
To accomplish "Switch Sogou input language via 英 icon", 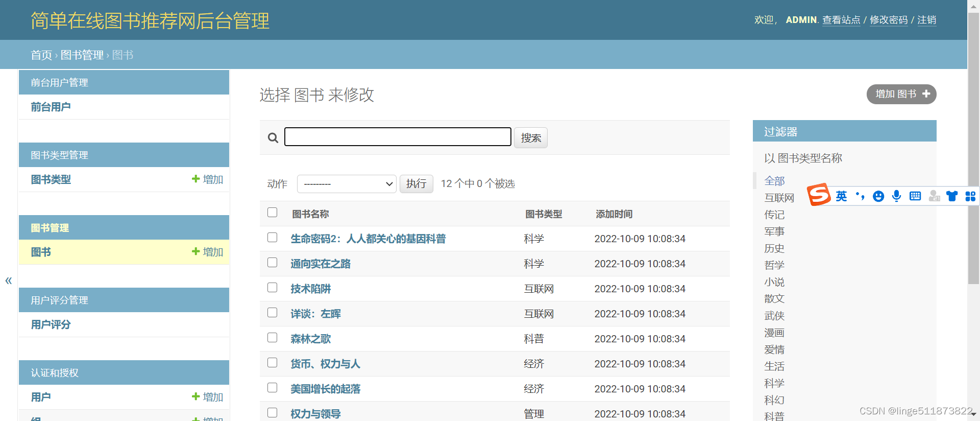I will tap(841, 196).
